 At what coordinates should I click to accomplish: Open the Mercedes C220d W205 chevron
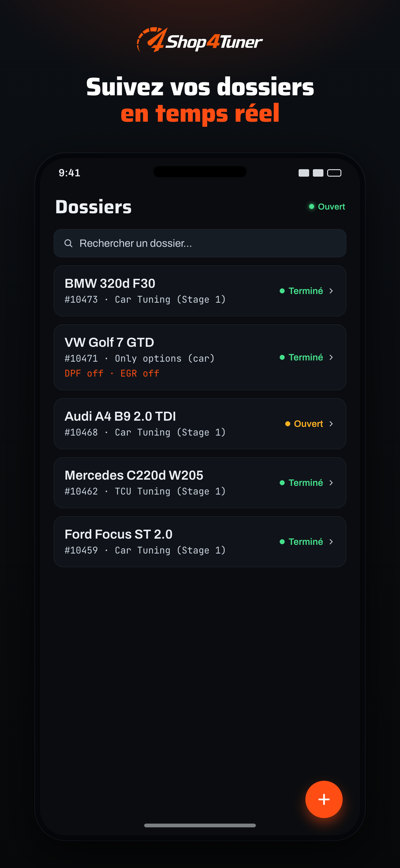(331, 482)
